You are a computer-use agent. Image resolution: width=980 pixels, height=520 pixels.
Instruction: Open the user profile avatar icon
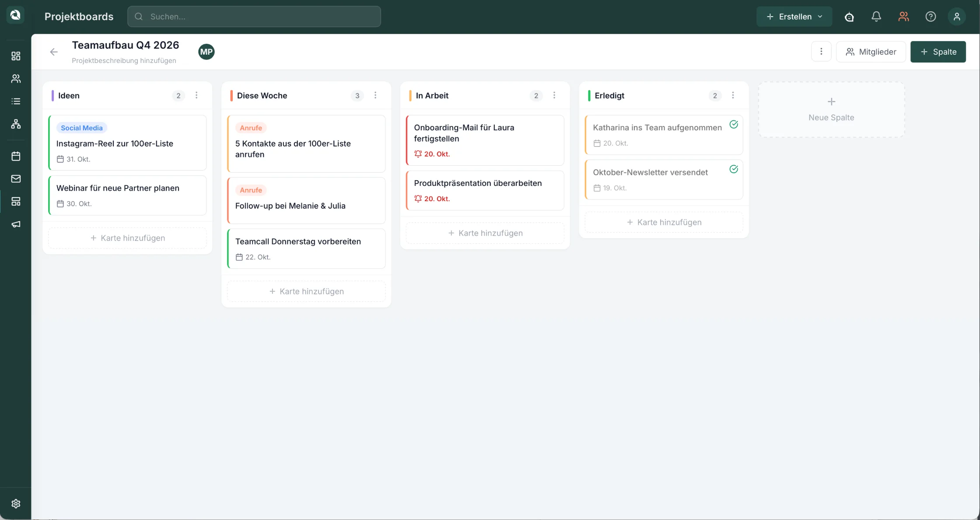click(957, 17)
